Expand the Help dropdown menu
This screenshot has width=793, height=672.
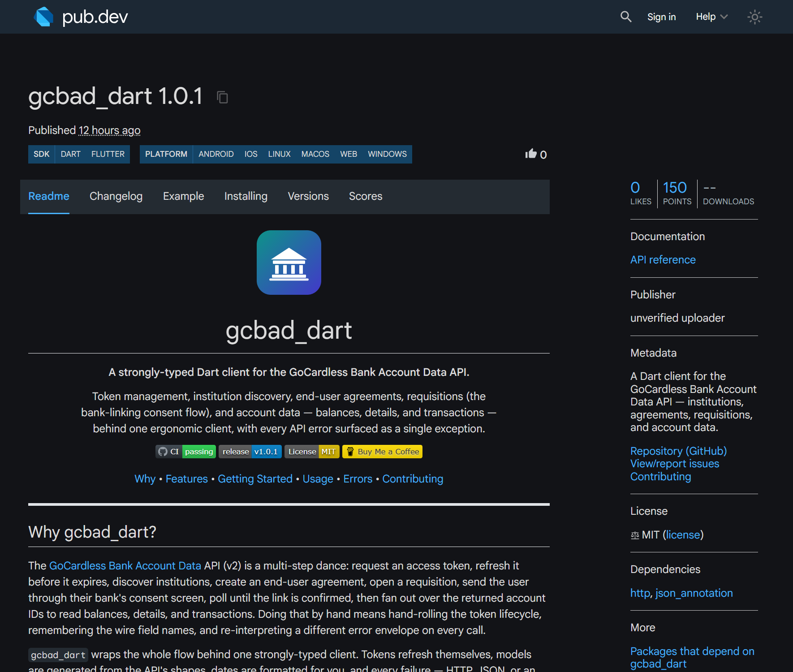pos(711,17)
